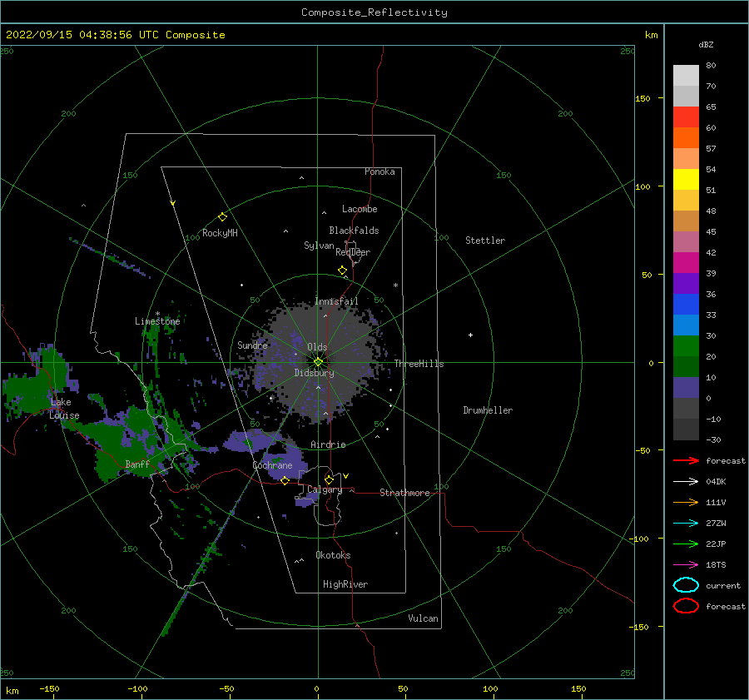
Task: Click the ThreeHills town label
Action: pos(419,364)
